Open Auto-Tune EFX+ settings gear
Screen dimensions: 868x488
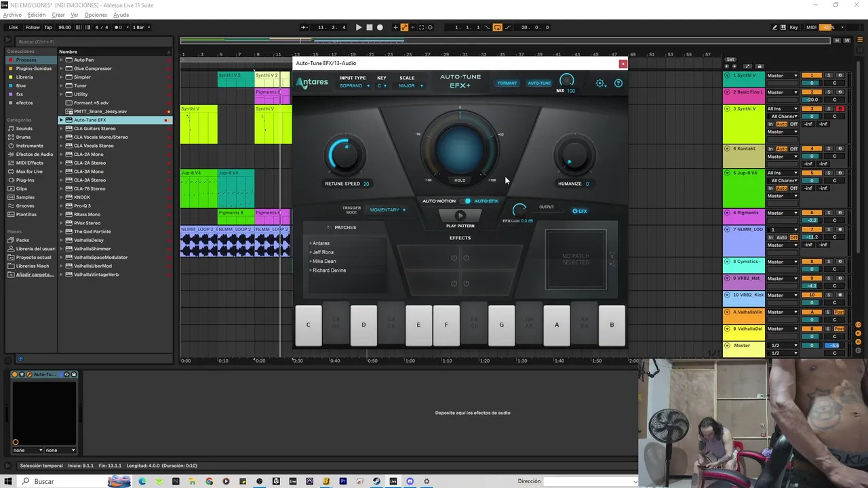click(600, 83)
